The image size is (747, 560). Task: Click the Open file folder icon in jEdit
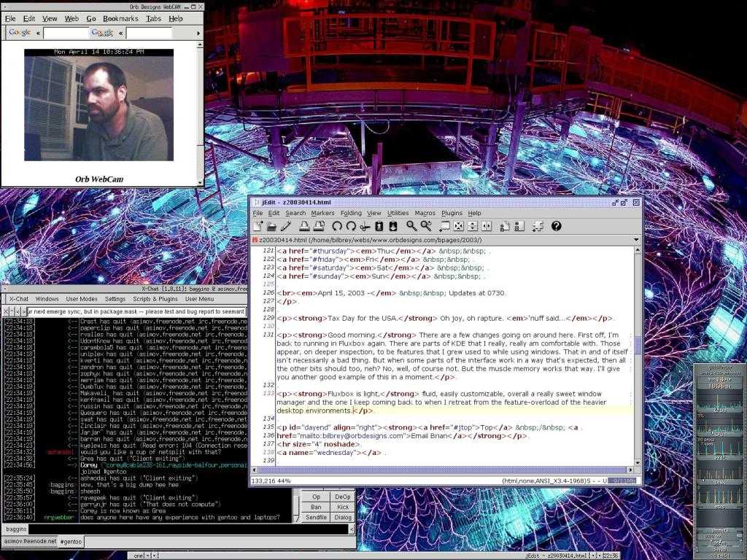pos(271,227)
